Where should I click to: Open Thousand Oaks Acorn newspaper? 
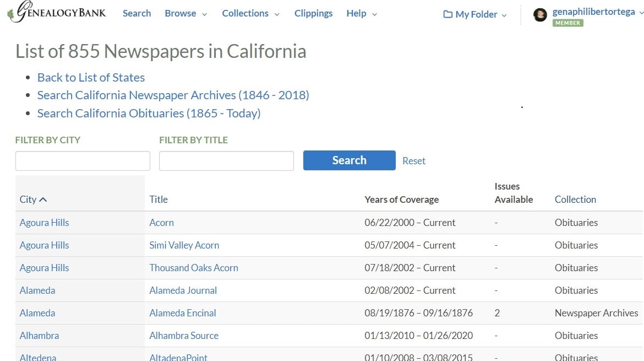click(193, 268)
